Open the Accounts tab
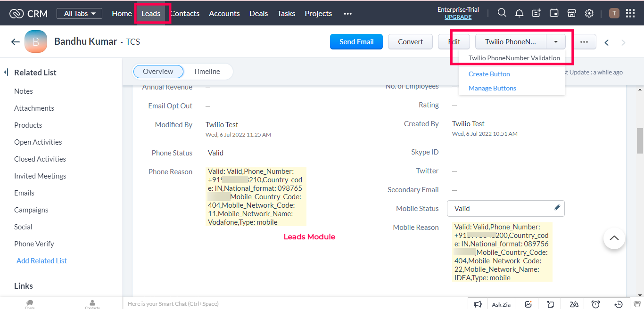 [224, 13]
